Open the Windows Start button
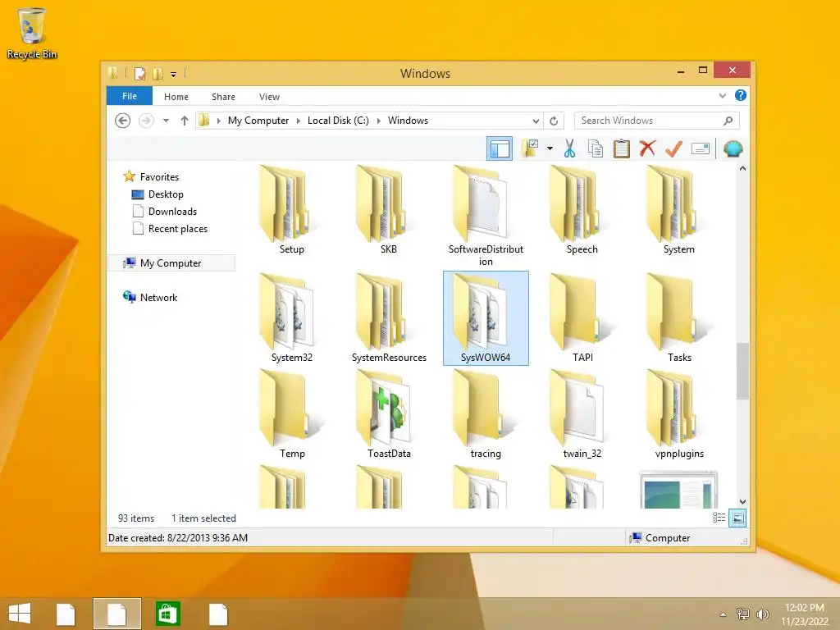This screenshot has width=840, height=630. click(20, 614)
